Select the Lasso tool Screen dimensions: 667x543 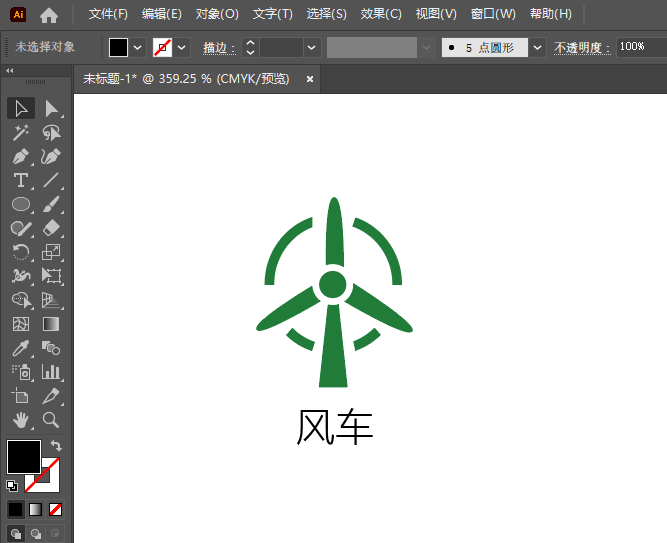51,132
